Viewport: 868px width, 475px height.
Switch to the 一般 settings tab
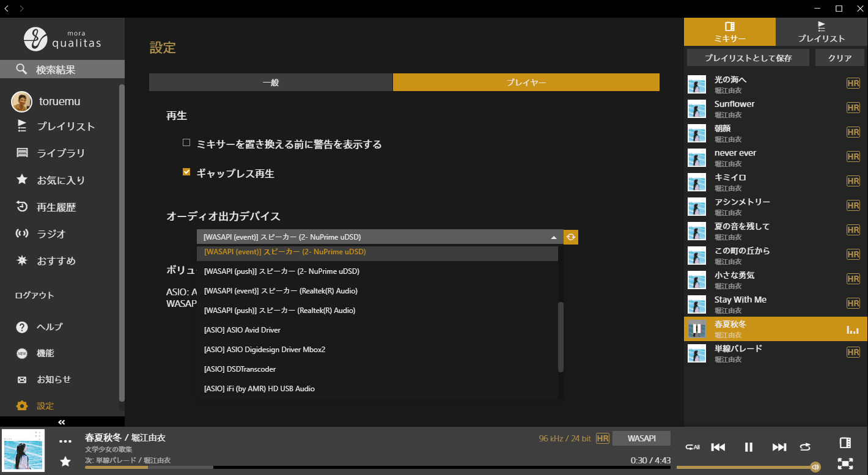[x=271, y=83]
